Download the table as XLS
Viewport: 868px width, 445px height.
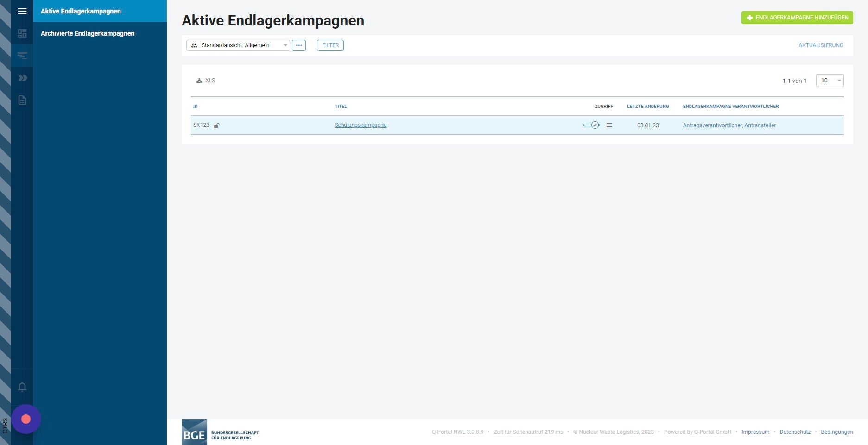(x=206, y=81)
